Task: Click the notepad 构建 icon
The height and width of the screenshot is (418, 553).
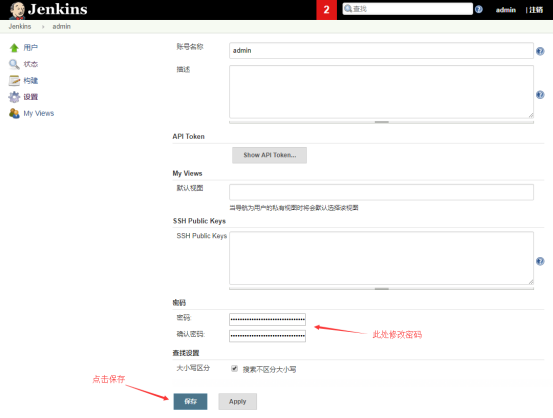Action: point(14,80)
